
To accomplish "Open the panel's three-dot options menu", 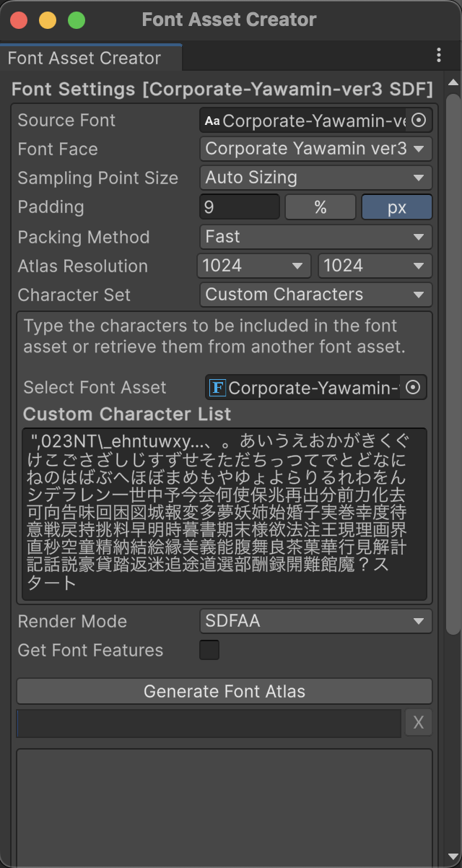I will 439,55.
